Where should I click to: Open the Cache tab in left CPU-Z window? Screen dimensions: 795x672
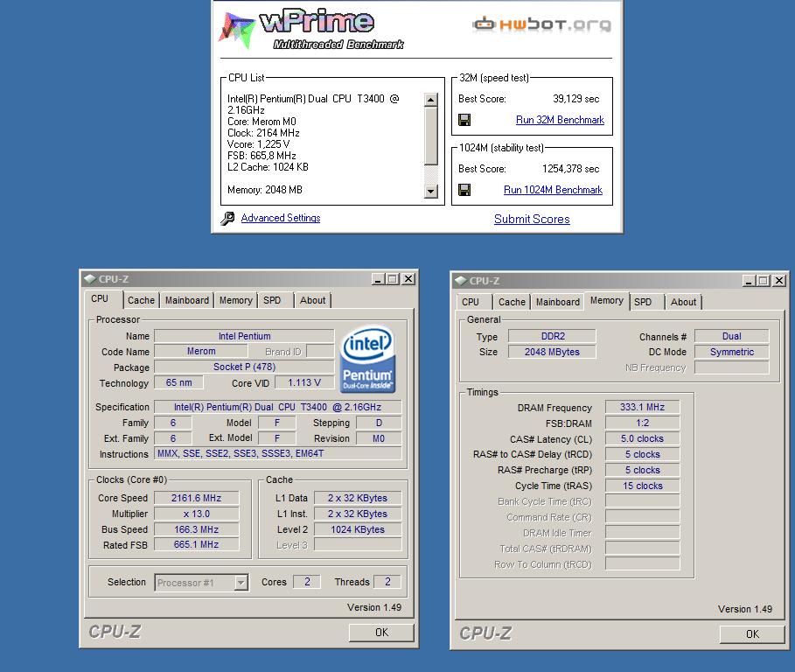click(x=141, y=300)
